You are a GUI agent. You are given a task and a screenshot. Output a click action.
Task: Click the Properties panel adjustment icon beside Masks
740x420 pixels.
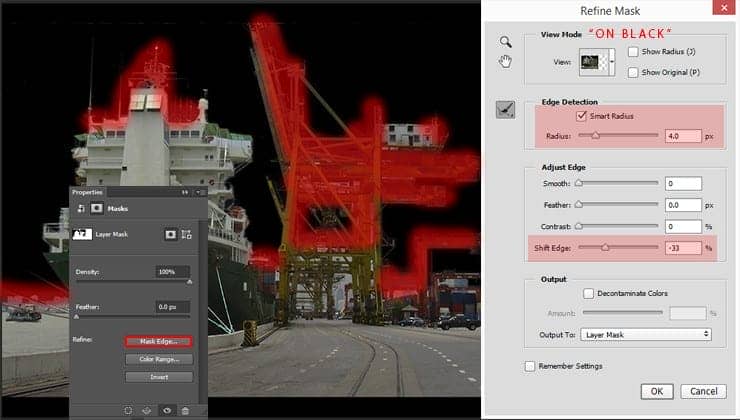(x=81, y=209)
